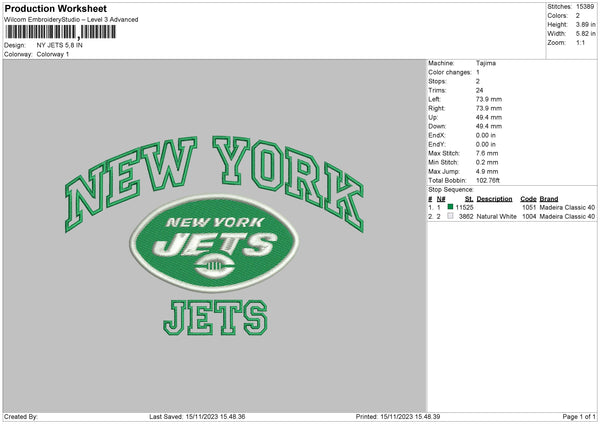
Task: Click the Brand column header
Action: coord(549,199)
